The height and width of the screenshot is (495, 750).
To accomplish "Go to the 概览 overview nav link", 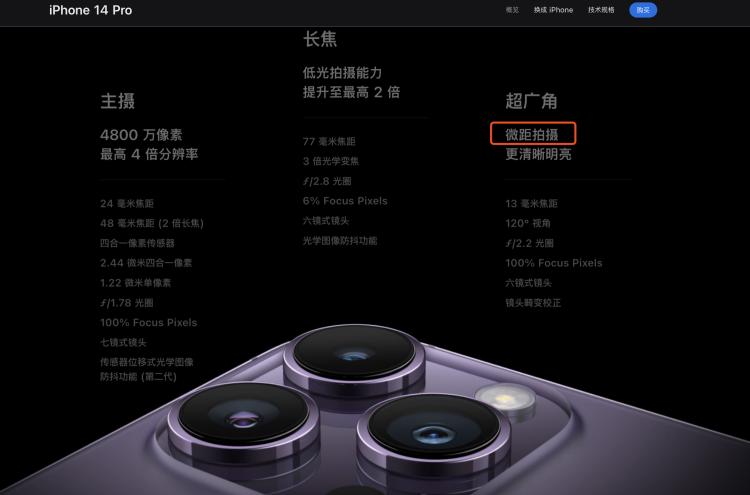I will tap(512, 10).
